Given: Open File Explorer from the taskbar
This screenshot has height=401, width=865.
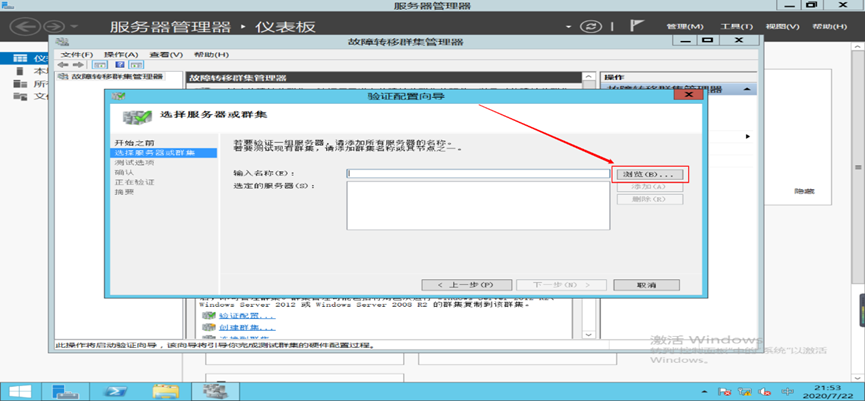Looking at the screenshot, I should (165, 391).
